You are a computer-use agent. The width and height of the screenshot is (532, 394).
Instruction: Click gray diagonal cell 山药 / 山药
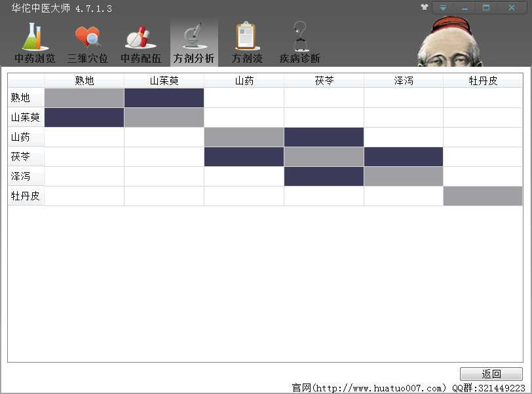244,137
